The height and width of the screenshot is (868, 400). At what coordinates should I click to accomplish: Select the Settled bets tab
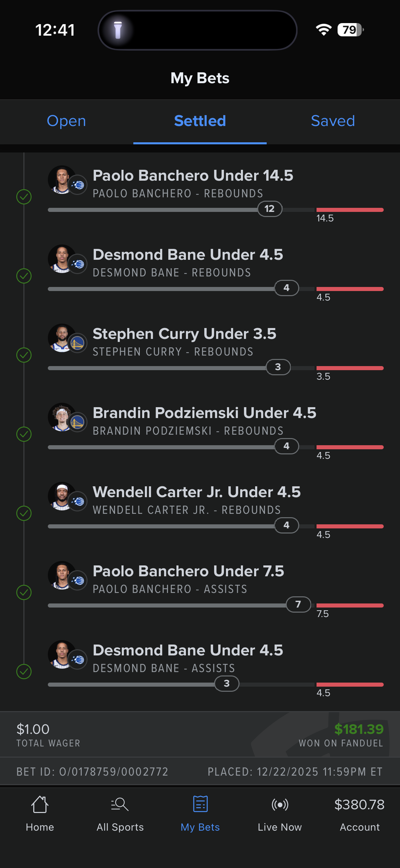200,121
